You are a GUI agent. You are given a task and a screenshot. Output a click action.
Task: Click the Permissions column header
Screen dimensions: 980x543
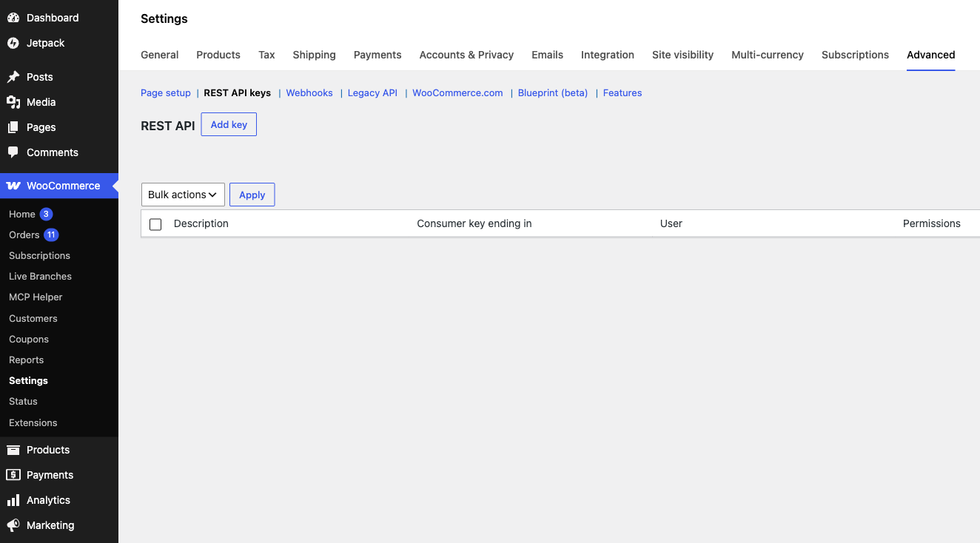click(x=932, y=223)
